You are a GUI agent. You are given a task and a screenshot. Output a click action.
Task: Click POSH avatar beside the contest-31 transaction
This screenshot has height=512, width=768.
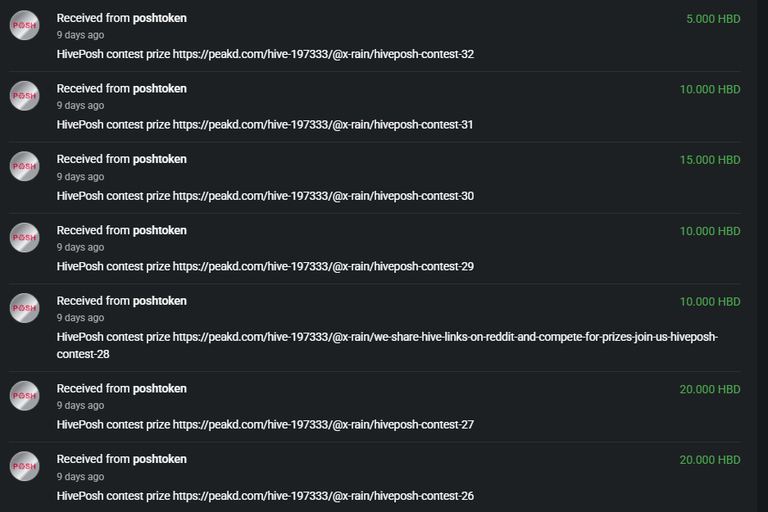click(24, 96)
